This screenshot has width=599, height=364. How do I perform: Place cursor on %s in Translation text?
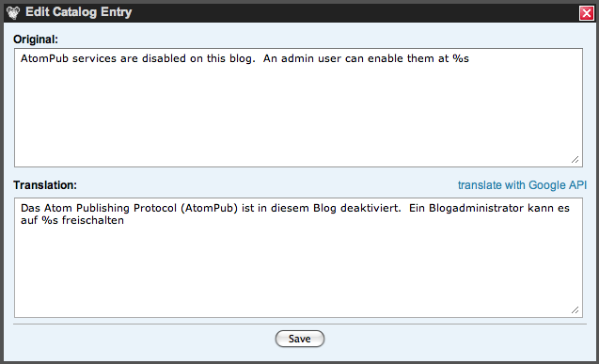pos(50,220)
